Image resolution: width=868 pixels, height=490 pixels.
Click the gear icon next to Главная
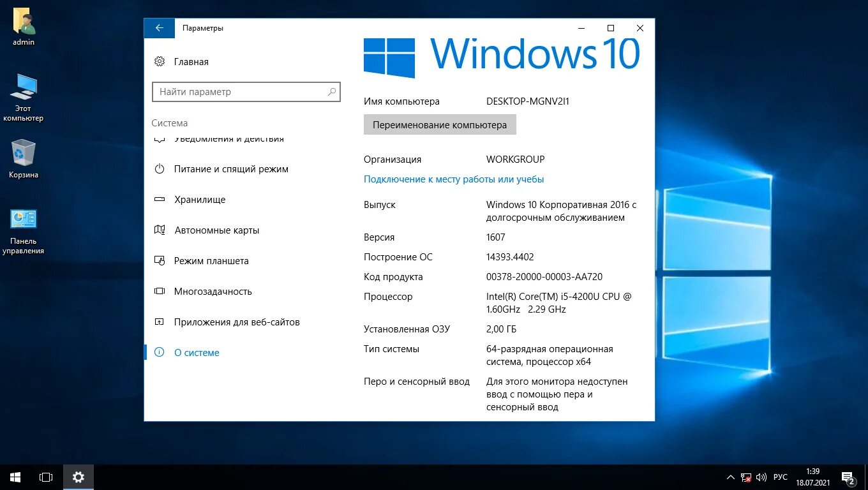(160, 62)
